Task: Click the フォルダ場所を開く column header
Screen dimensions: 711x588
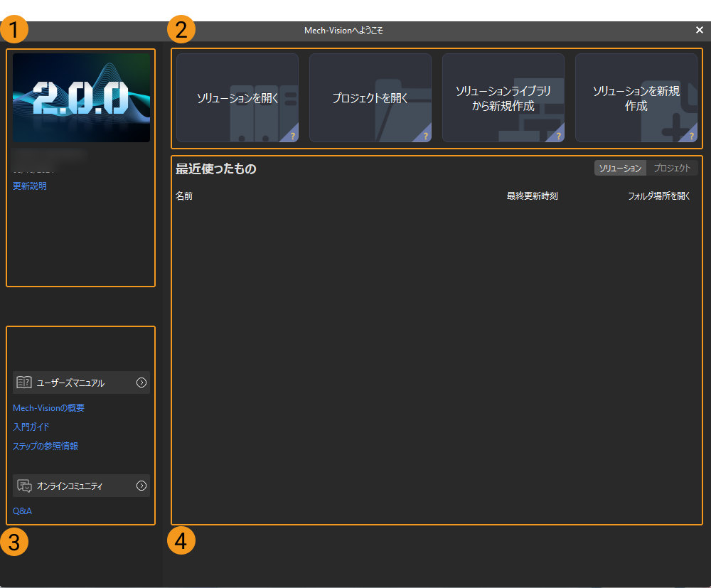Action: point(659,196)
